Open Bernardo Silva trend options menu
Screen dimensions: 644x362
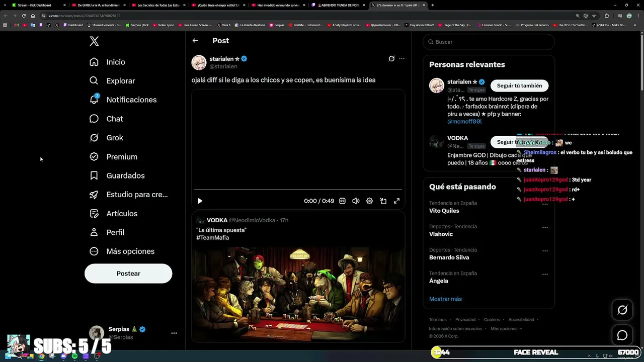tap(545, 250)
